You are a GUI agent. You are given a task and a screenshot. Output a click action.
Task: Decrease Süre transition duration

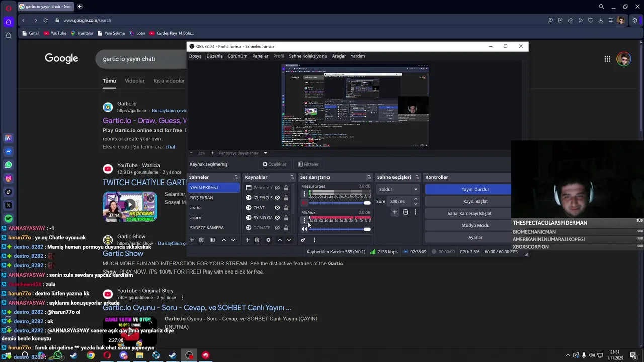coord(415,203)
